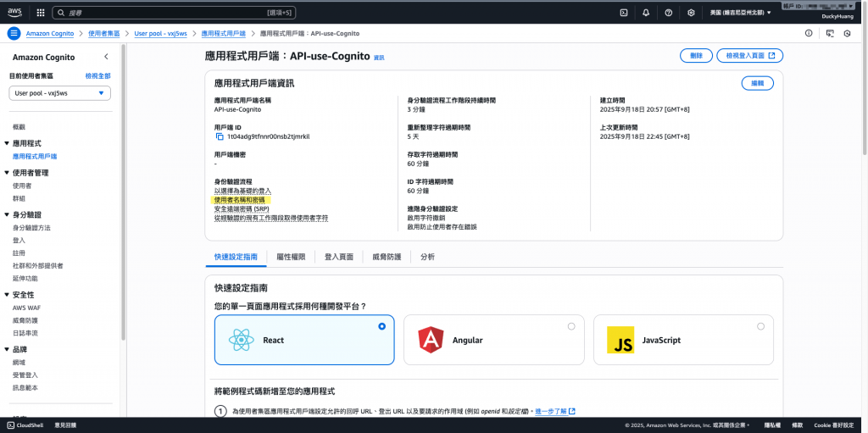Screen dimensions: 868x433
Task: Select the React platform radio button
Action: click(x=382, y=327)
